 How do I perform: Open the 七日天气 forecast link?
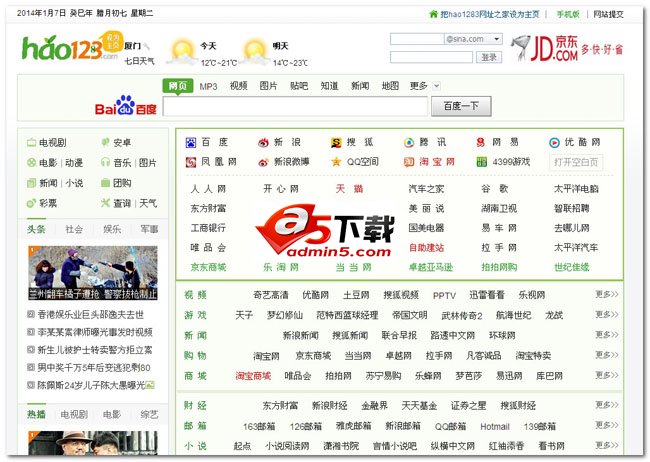tap(139, 61)
